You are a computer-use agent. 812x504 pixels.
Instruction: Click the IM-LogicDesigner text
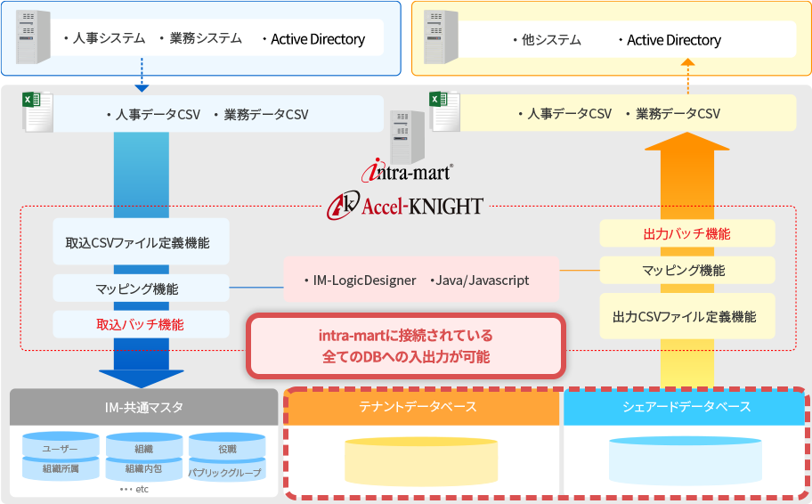pos(364,280)
